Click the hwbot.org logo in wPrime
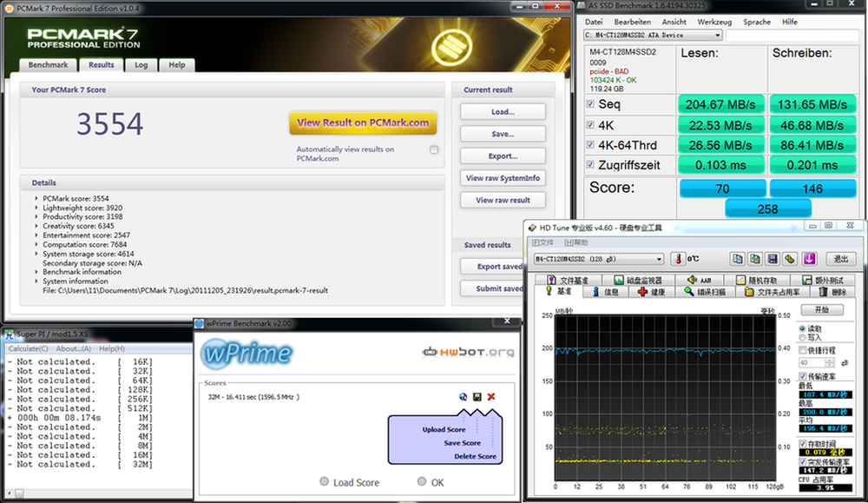 [x=469, y=352]
